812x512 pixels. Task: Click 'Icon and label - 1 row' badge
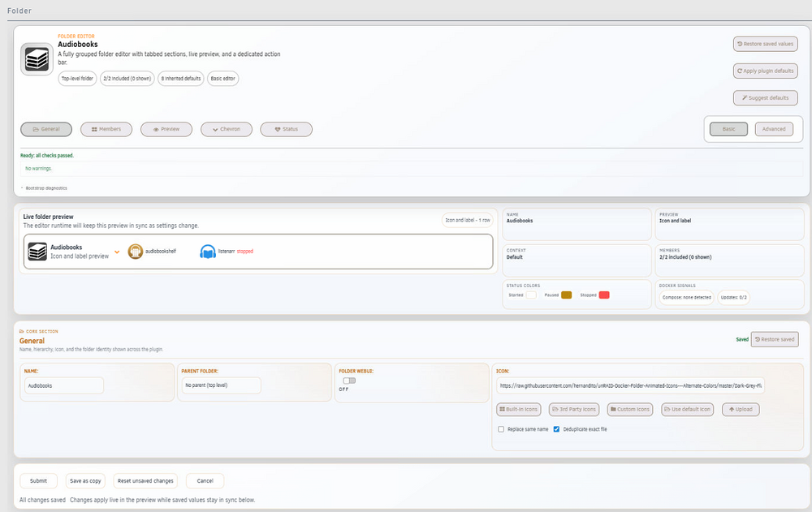[468, 221]
